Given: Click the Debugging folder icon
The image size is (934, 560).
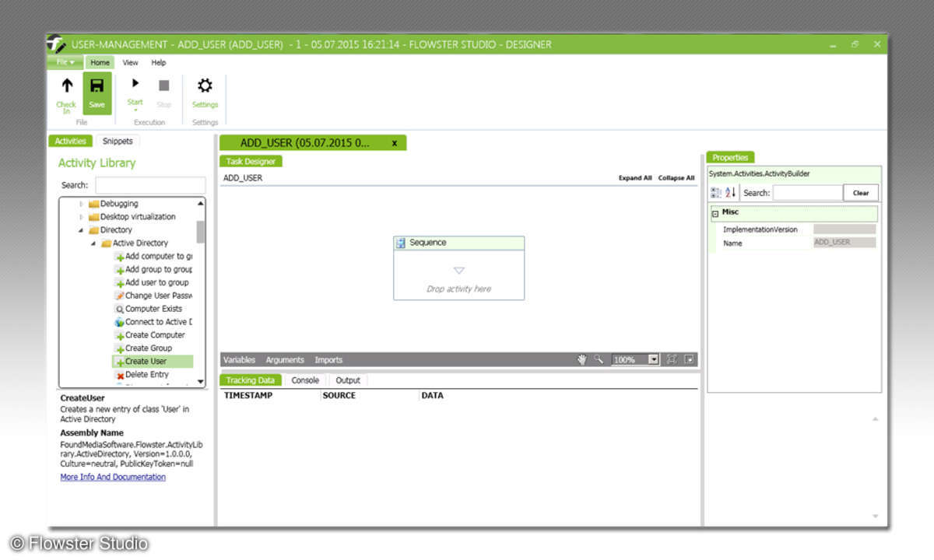Looking at the screenshot, I should tap(93, 204).
